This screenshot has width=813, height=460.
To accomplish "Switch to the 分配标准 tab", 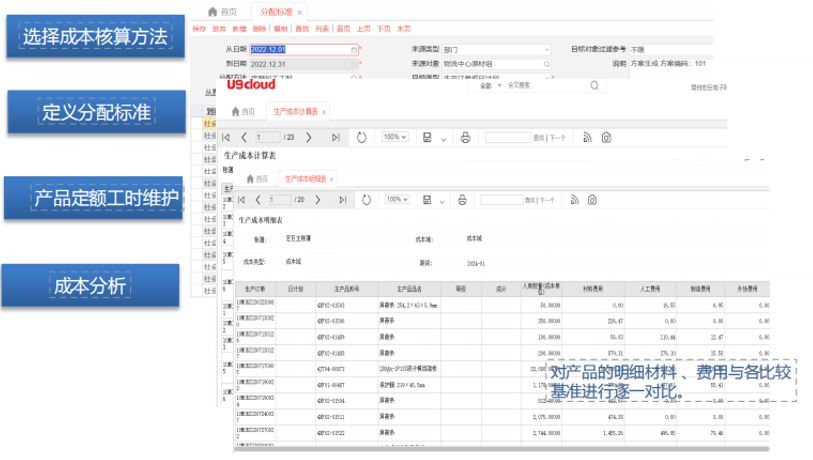I will pyautogui.click(x=274, y=11).
